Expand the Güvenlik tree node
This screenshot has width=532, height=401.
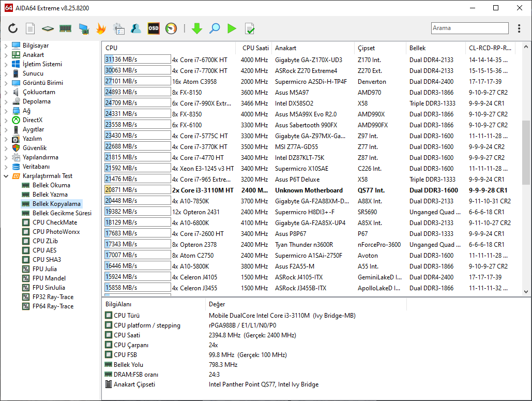(x=6, y=148)
